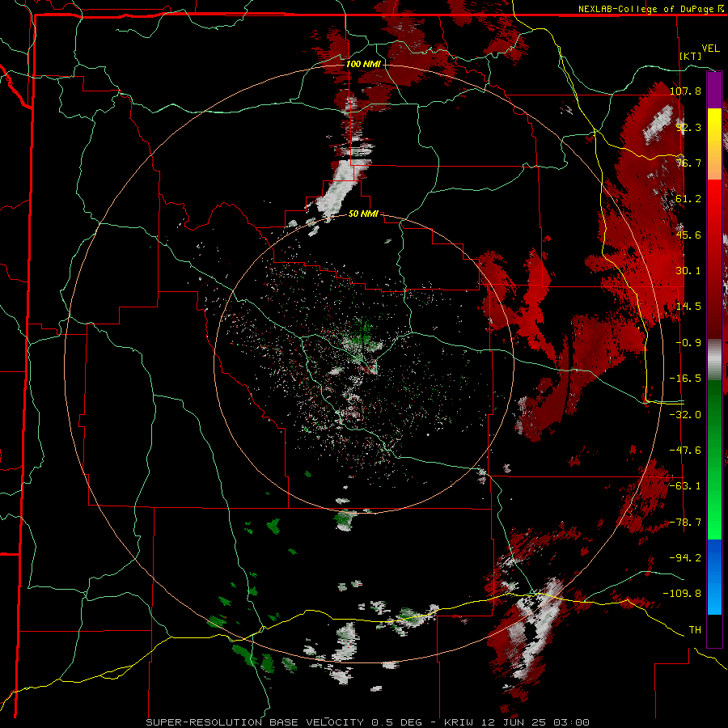Click the VEL legend title
The width and height of the screenshot is (728, 728).
[711, 49]
